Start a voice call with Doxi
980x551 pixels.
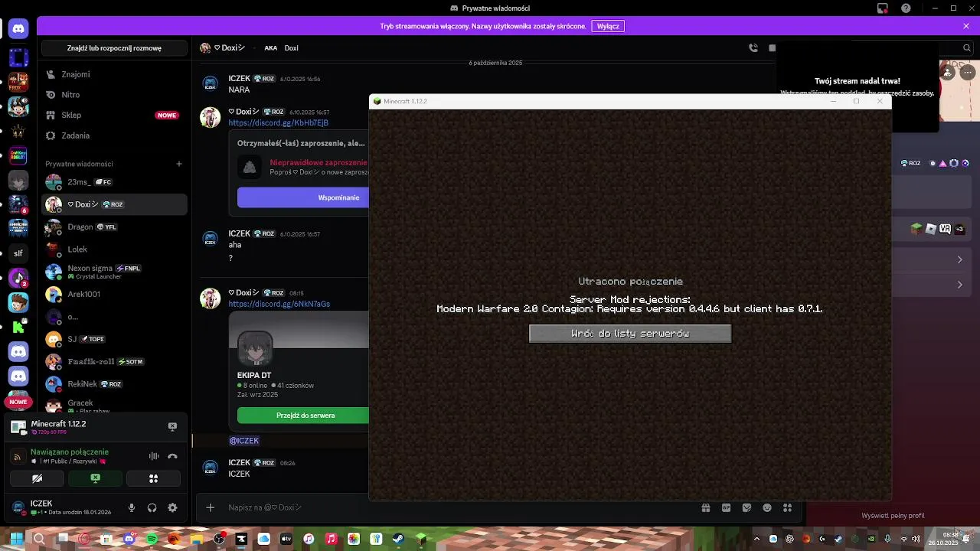[x=753, y=47]
